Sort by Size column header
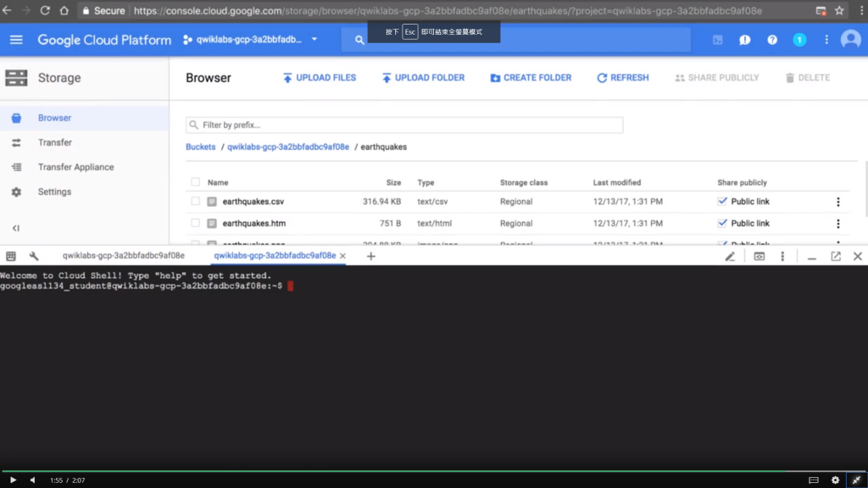This screenshot has height=488, width=868. [x=393, y=183]
